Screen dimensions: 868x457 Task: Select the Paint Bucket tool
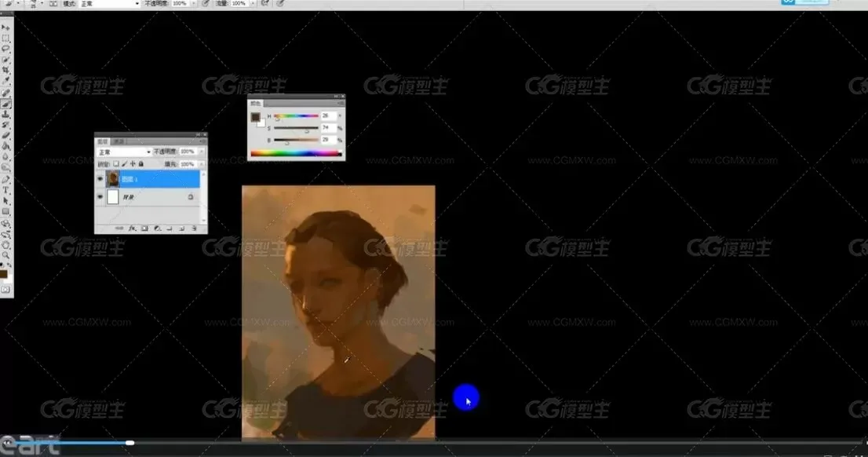tap(5, 147)
